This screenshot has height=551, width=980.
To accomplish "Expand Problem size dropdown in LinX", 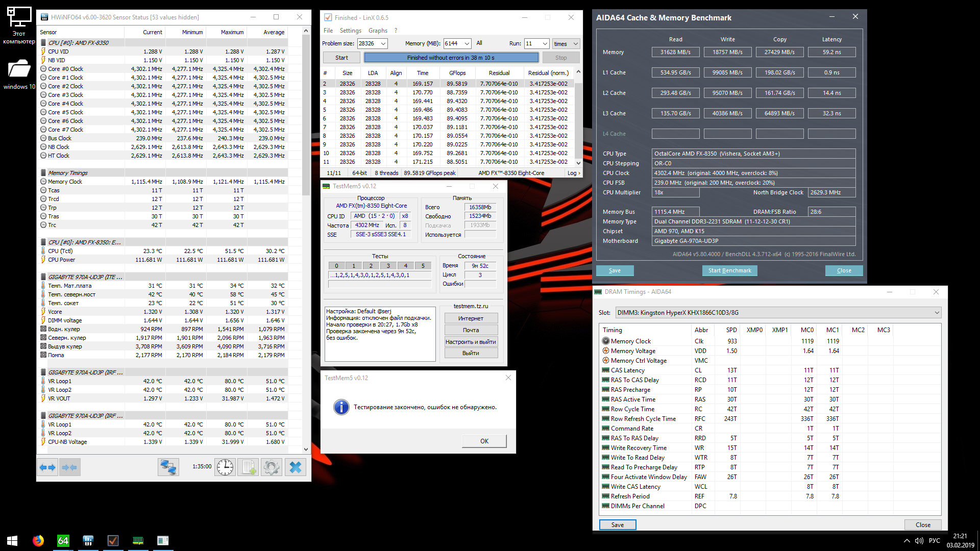I will (x=383, y=44).
